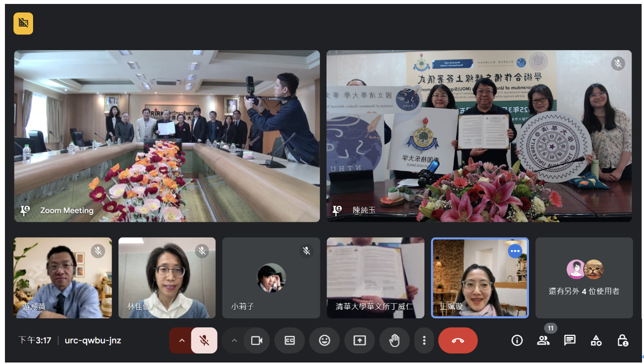The width and height of the screenshot is (644, 364).
Task: Send an emoji reaction
Action: pyautogui.click(x=324, y=340)
